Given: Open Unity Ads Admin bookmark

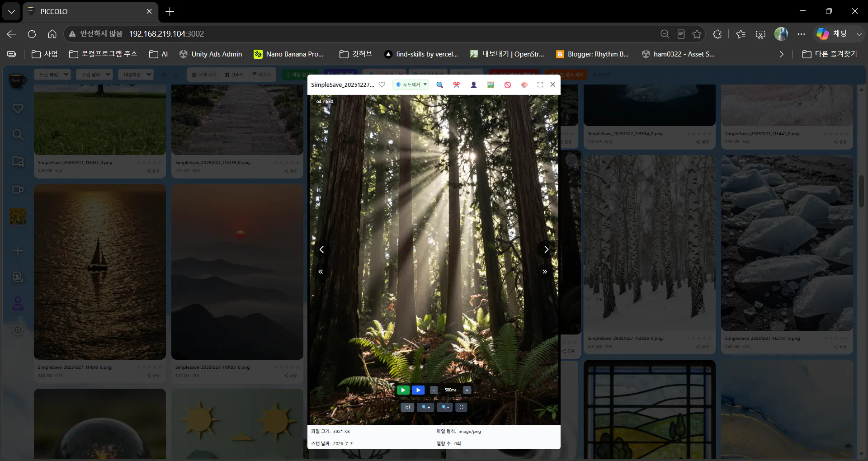Looking at the screenshot, I should tap(211, 54).
